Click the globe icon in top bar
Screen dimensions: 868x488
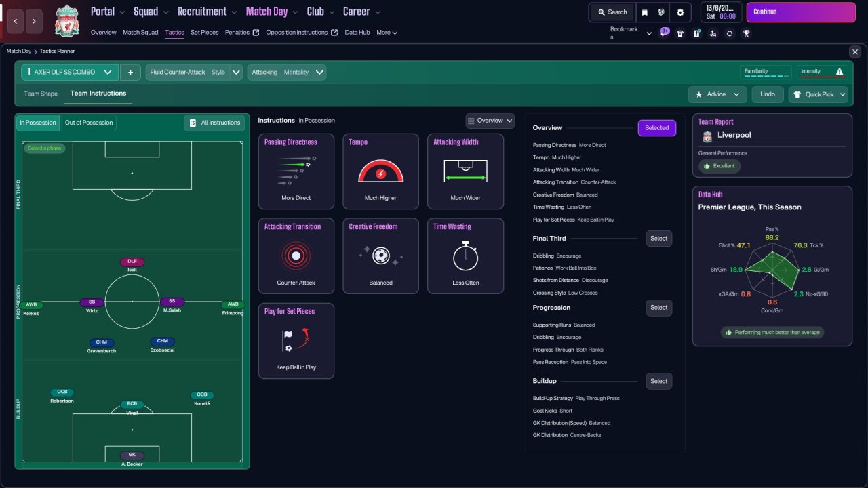pyautogui.click(x=661, y=12)
